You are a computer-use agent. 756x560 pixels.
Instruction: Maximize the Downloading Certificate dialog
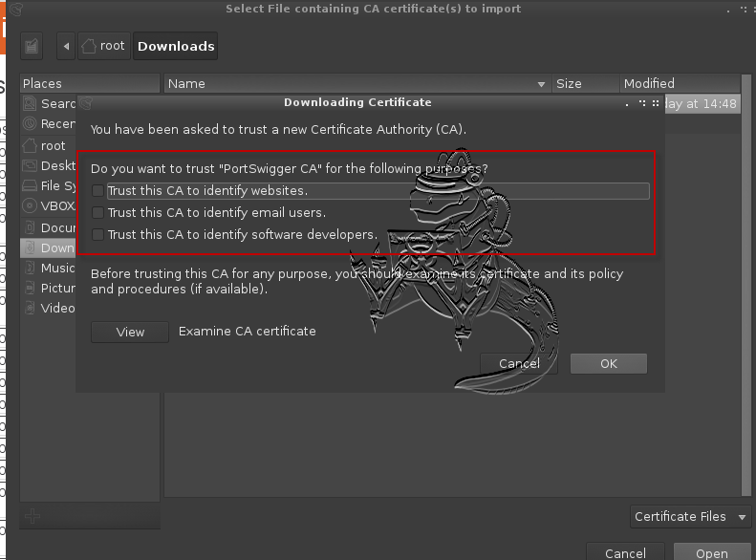pos(642,102)
